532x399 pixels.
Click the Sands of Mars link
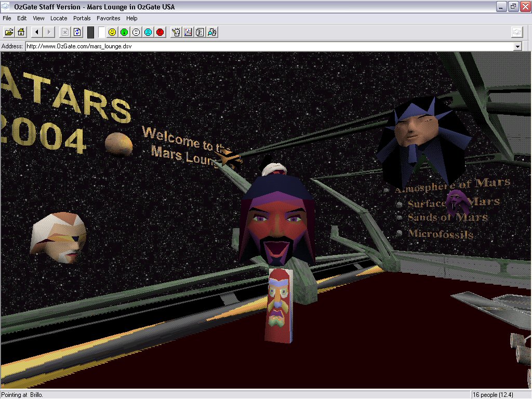click(447, 217)
